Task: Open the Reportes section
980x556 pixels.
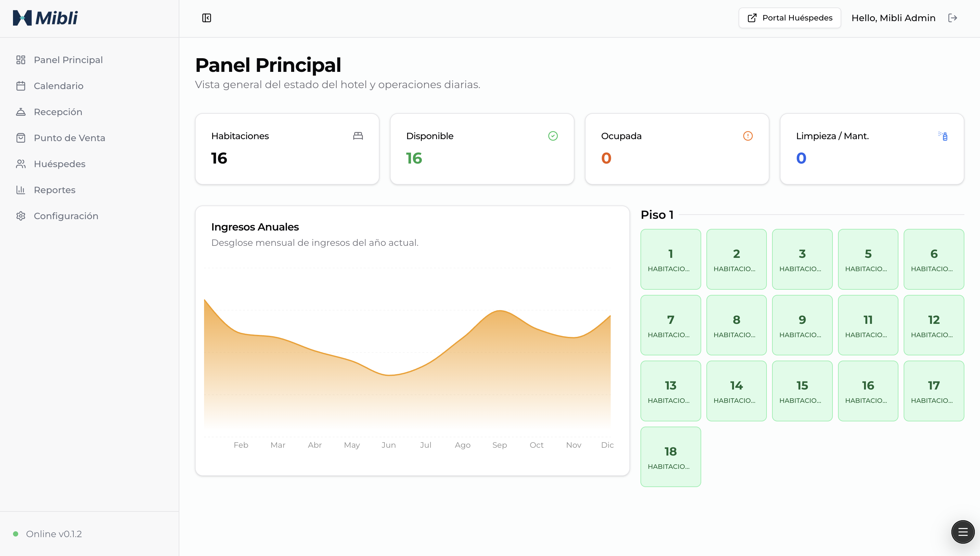Action: [x=55, y=190]
